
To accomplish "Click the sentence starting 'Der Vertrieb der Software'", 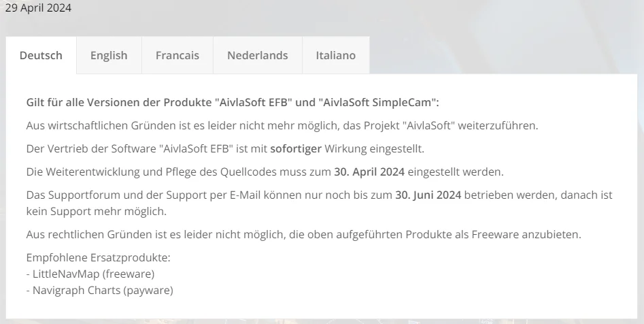I will [x=225, y=148].
